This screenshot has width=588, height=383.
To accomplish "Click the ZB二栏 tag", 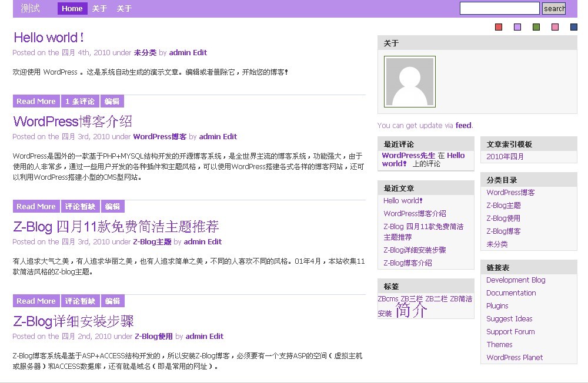I will (436, 299).
